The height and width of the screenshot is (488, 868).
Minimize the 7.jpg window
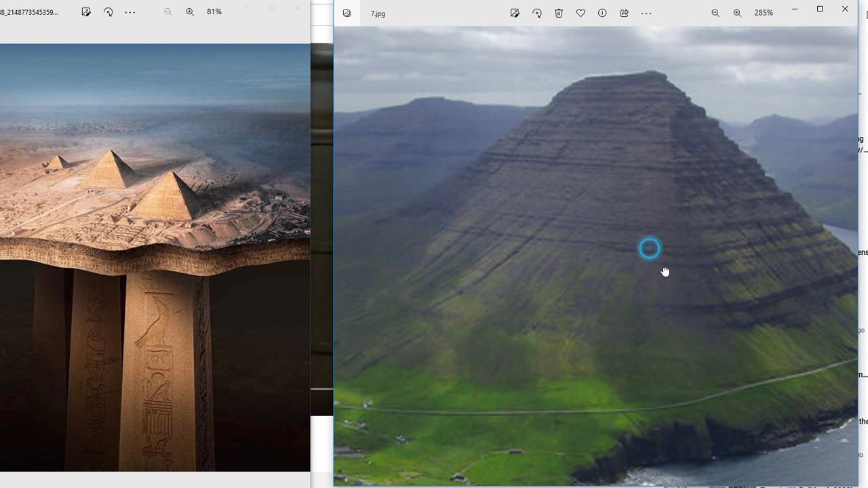point(795,9)
